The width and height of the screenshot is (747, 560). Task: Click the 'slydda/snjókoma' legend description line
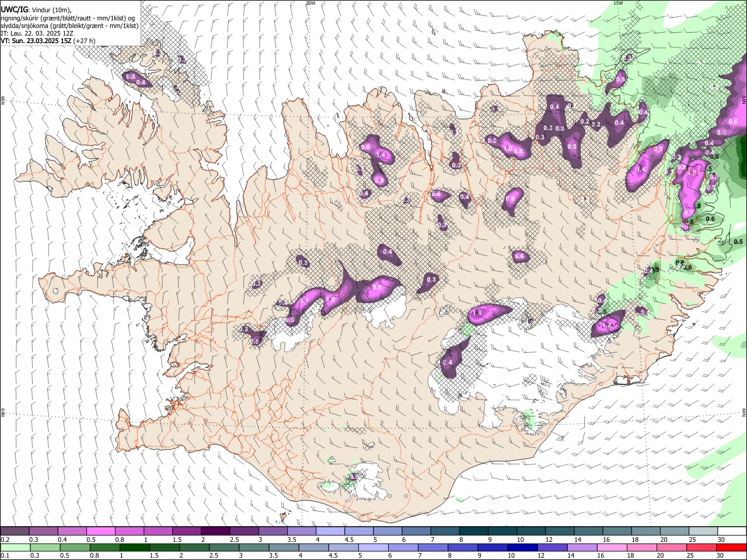coord(69,26)
